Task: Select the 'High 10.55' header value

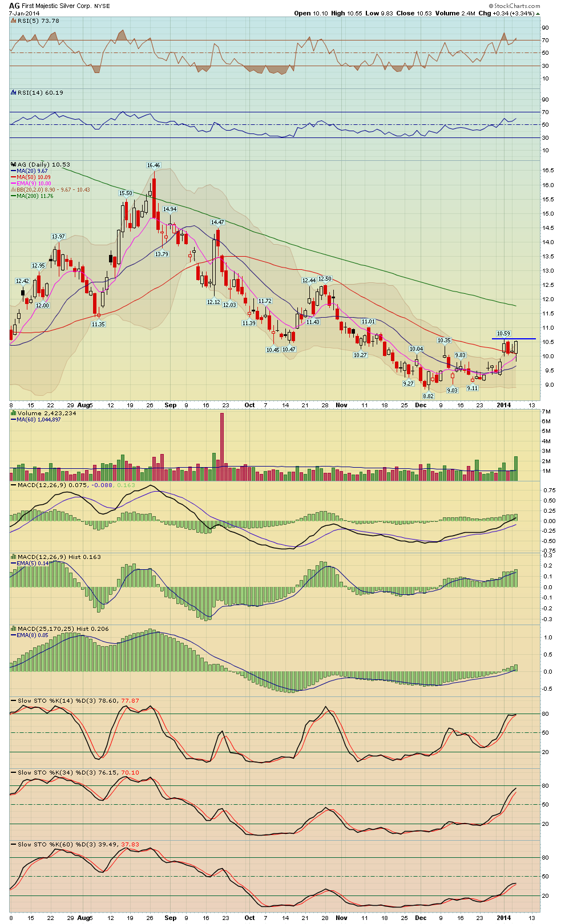Action: pyautogui.click(x=346, y=13)
